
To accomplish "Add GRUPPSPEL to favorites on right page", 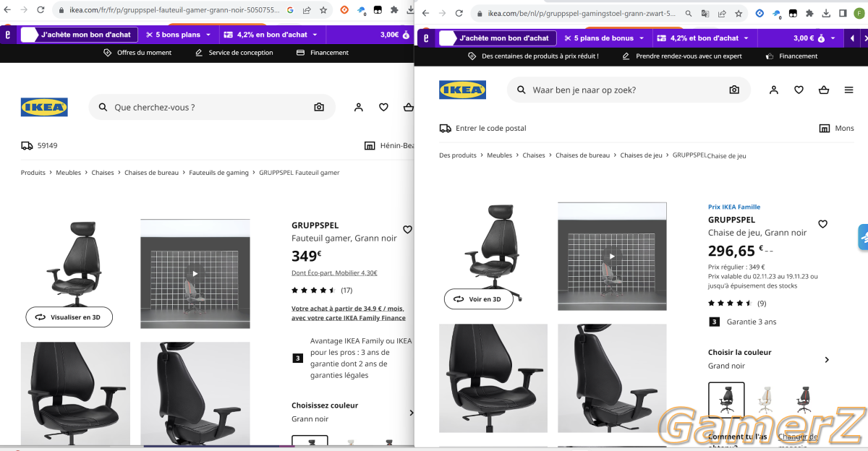I will pos(822,224).
